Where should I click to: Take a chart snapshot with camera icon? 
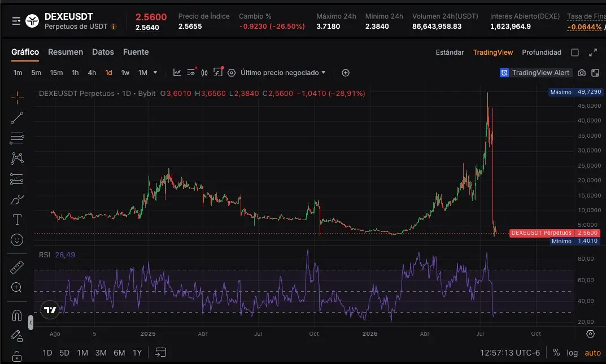coord(582,73)
